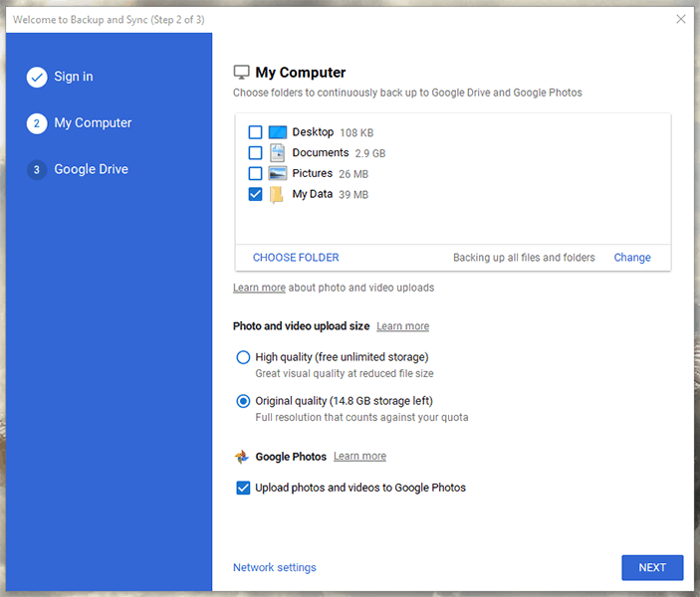The image size is (700, 597).
Task: Go to the Google Drive step label
Action: [91, 169]
